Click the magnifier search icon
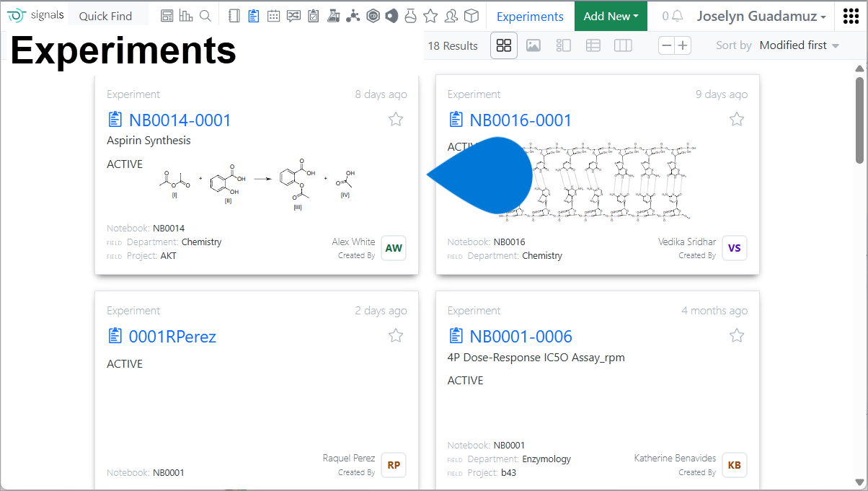Screen dimensions: 868x491 205,16
